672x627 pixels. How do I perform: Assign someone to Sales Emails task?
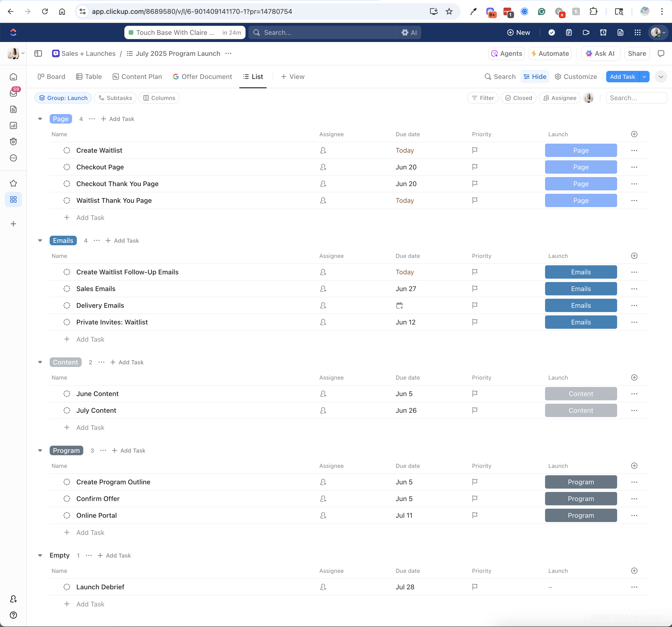(x=323, y=289)
